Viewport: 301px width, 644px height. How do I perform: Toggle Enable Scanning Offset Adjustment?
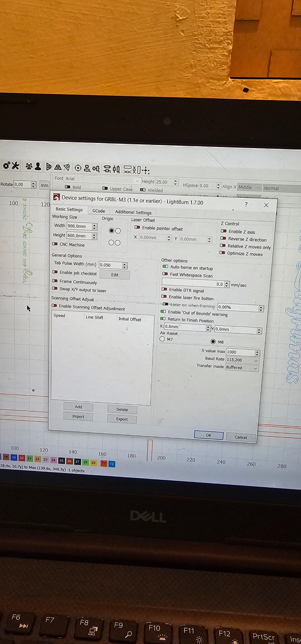tap(54, 306)
